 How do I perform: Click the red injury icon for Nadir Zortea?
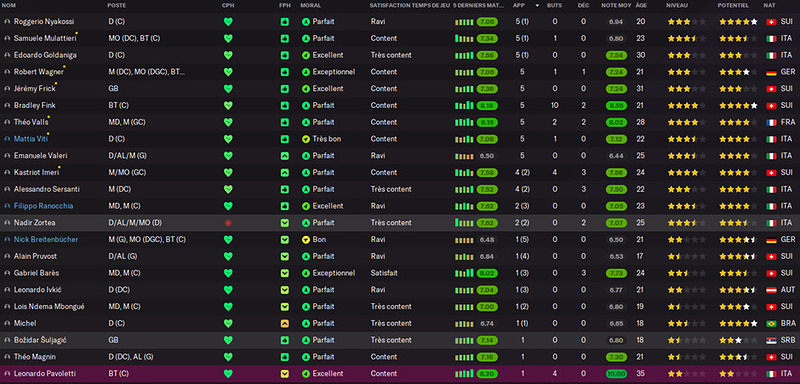pos(228,223)
